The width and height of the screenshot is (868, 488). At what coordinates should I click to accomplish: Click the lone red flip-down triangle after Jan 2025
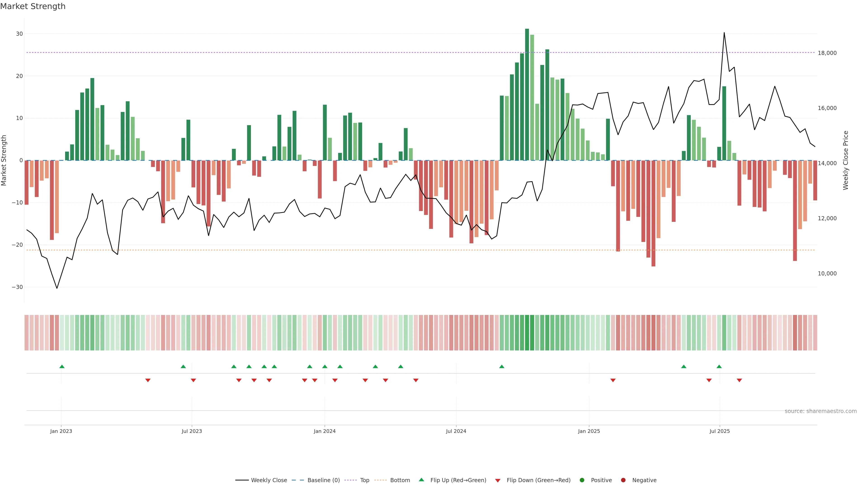pos(613,380)
